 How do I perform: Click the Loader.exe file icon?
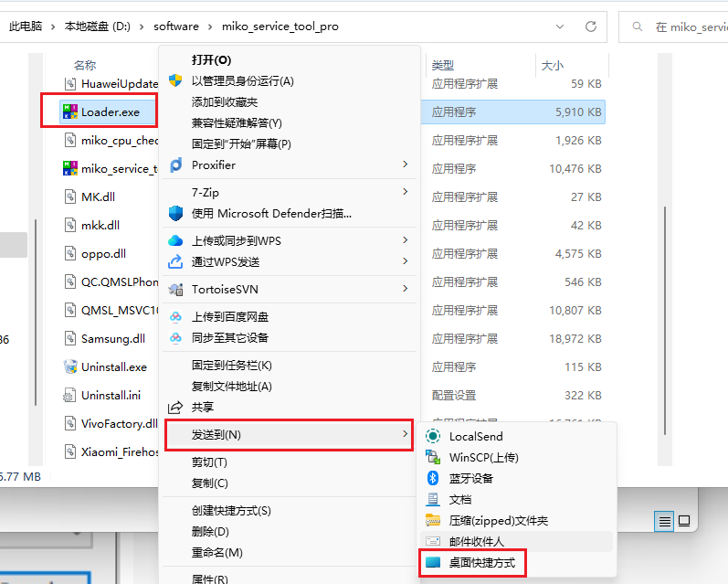click(x=69, y=112)
